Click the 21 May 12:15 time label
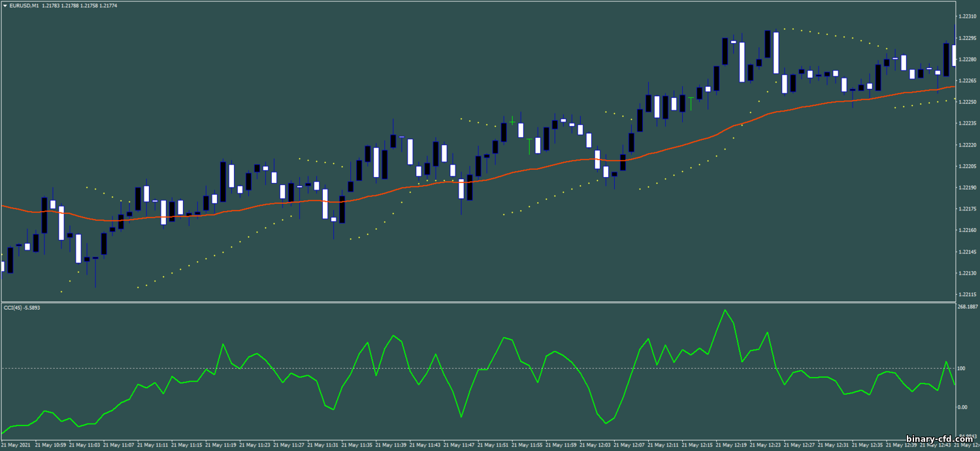This screenshot has height=451, width=980. pos(697,445)
